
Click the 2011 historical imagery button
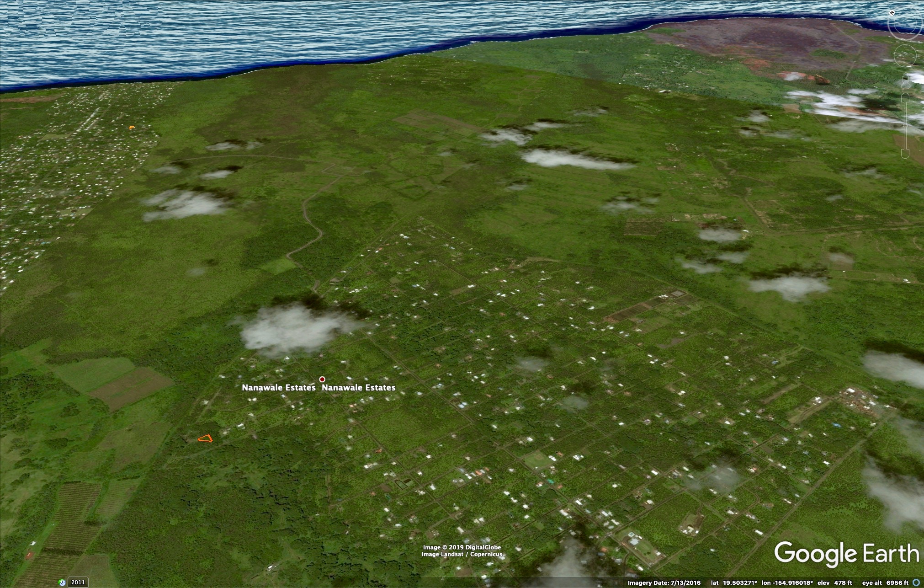pos(78,583)
